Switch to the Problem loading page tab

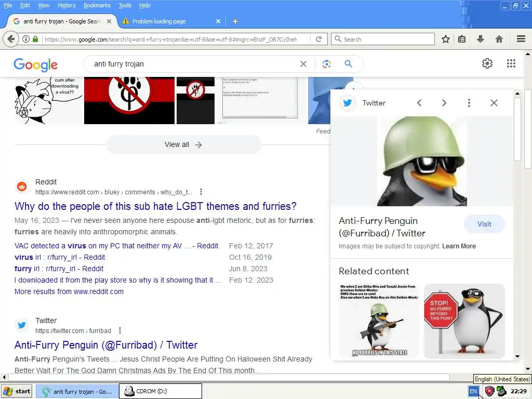tap(171, 21)
